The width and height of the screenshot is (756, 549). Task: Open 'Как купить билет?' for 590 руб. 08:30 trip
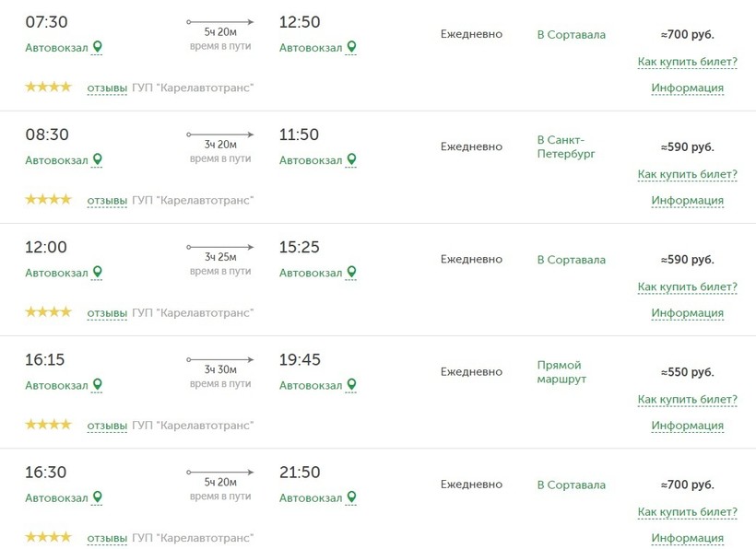(687, 174)
